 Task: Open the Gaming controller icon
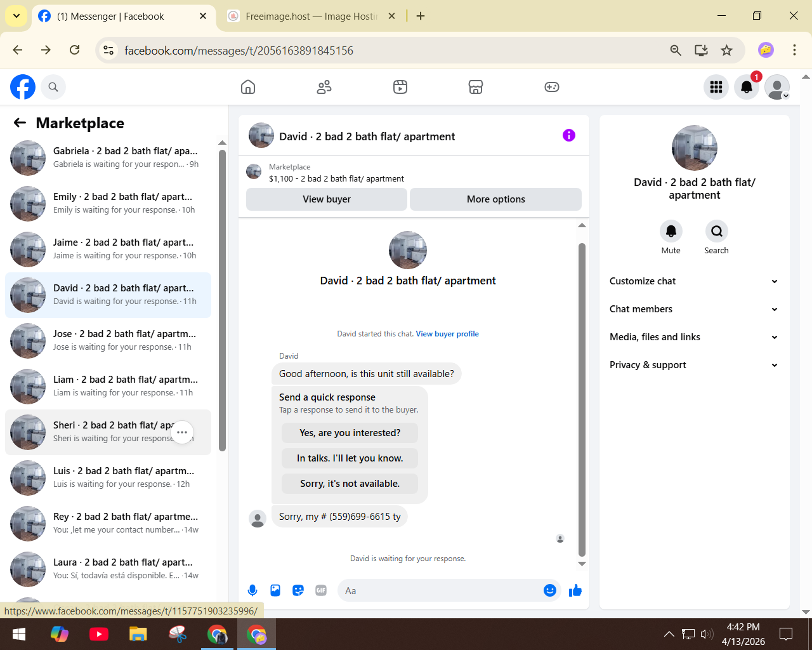pyautogui.click(x=552, y=87)
